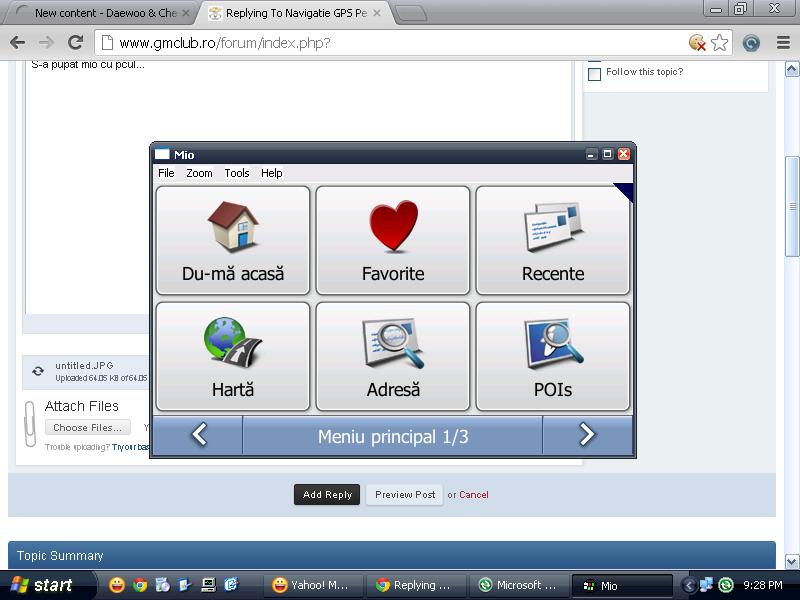The image size is (800, 600).
Task: Click the untitled.JPG refresh icon
Action: point(38,371)
